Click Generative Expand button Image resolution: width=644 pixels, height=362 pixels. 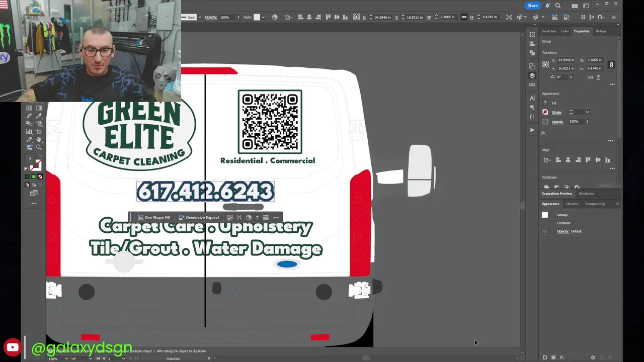tap(199, 218)
